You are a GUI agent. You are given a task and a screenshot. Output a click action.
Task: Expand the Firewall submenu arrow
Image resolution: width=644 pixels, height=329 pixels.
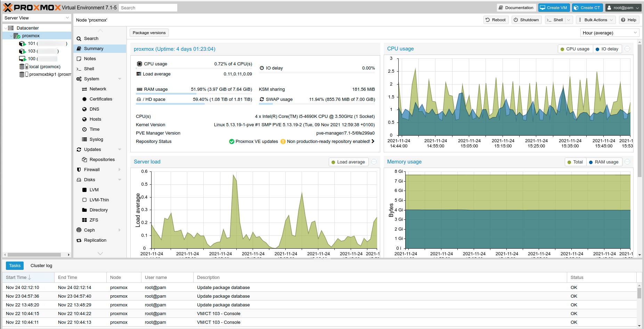click(x=120, y=170)
